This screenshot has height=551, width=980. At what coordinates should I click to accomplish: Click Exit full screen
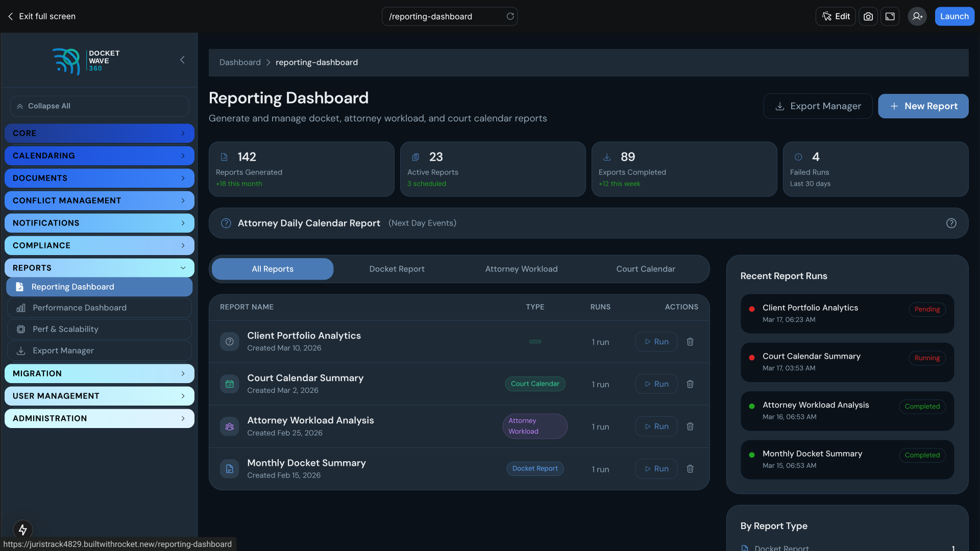42,16
